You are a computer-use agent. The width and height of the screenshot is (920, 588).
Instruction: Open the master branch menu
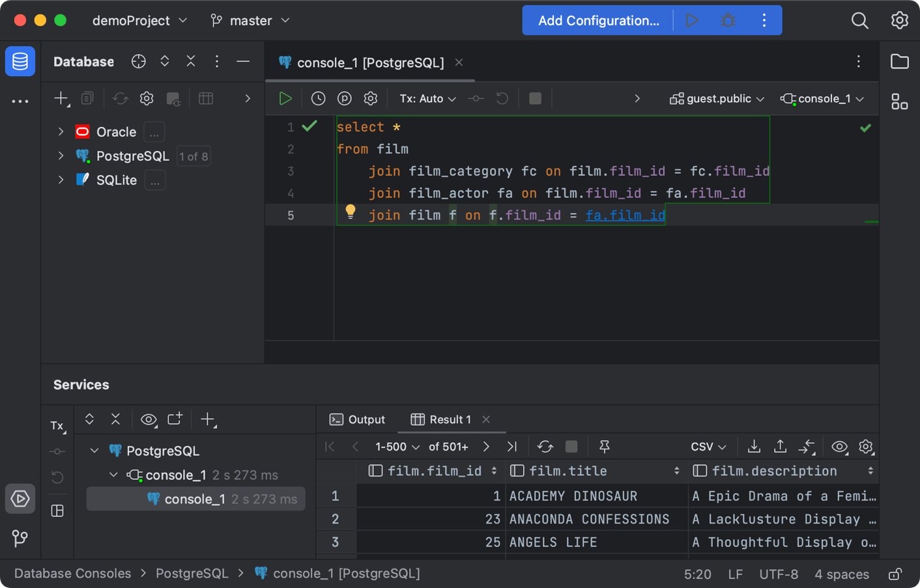[x=250, y=20]
